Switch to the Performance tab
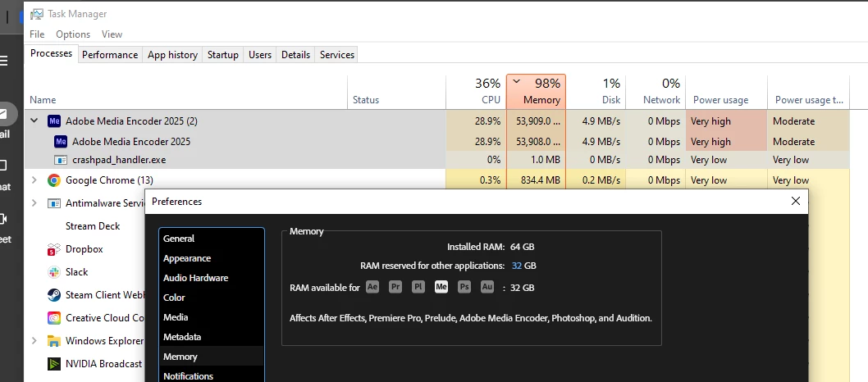The image size is (868, 382). point(110,55)
